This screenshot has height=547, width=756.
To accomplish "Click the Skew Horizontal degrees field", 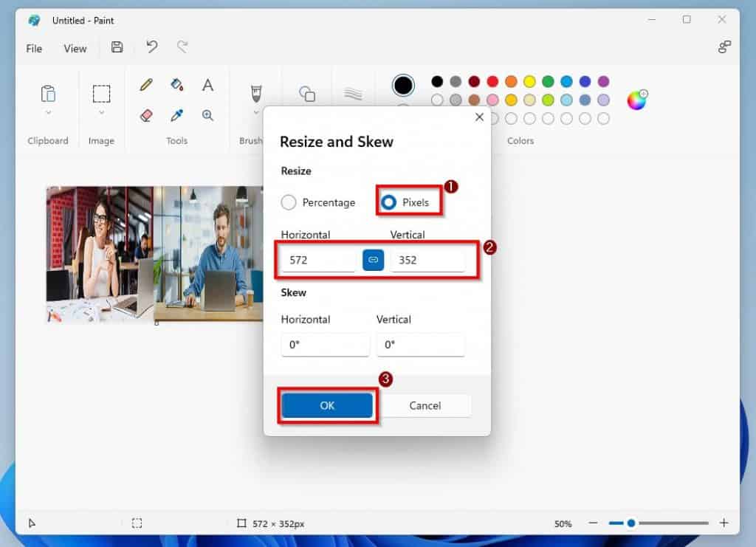I will point(325,345).
